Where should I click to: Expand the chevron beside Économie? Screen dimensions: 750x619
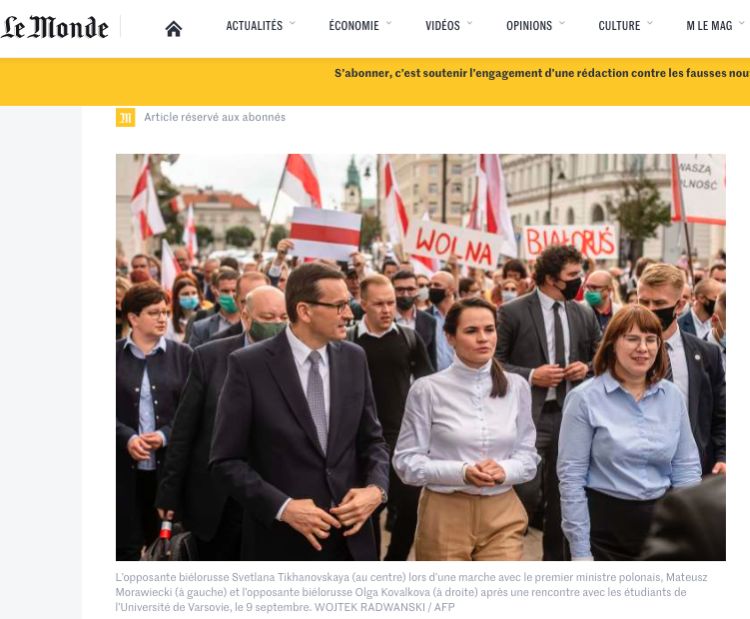tap(388, 22)
